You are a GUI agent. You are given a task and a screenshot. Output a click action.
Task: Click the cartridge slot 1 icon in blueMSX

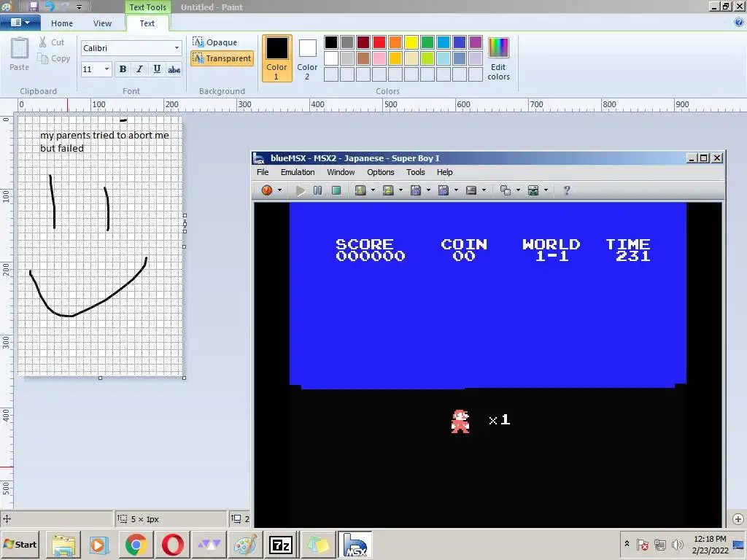pos(360,190)
